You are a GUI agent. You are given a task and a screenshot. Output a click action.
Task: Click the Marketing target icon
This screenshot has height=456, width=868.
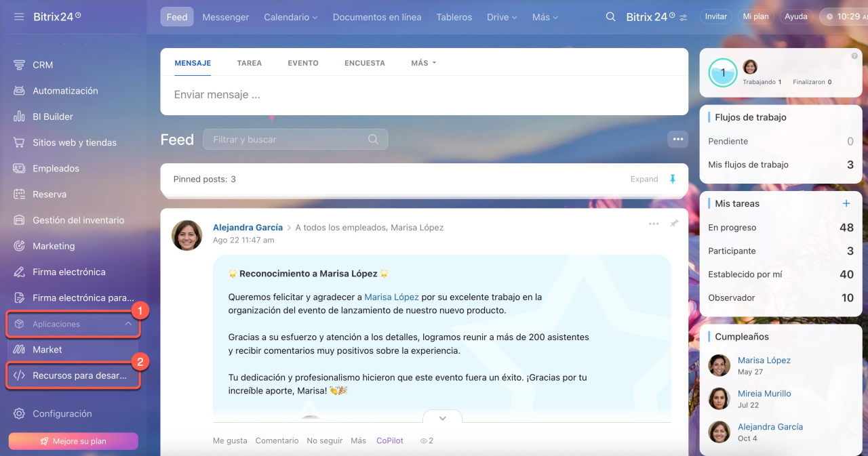point(19,246)
